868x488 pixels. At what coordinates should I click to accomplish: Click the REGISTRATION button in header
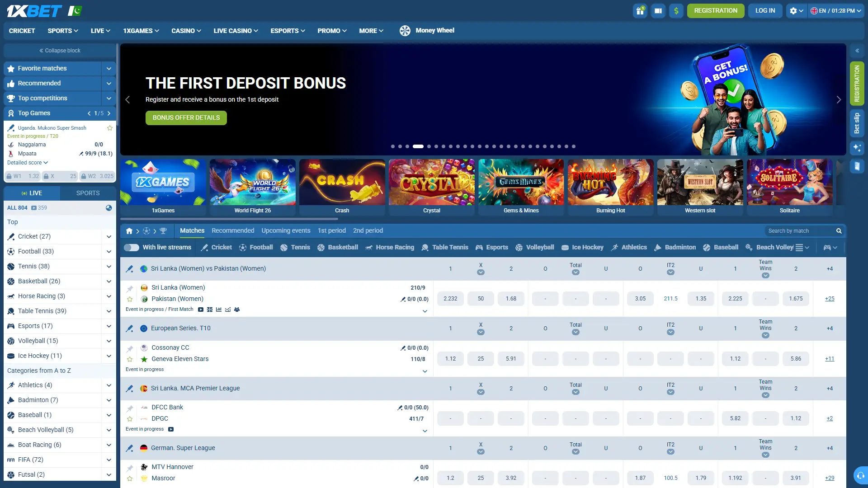point(716,11)
